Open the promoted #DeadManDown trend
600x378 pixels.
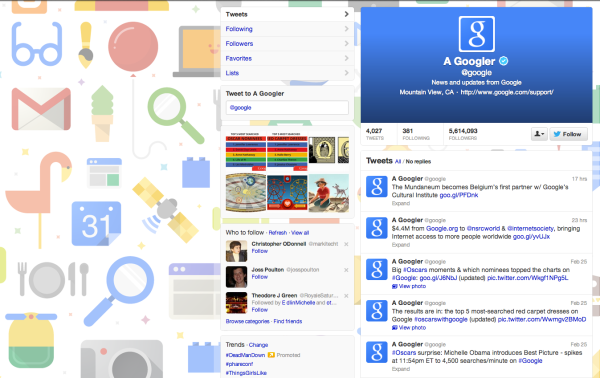(245, 355)
